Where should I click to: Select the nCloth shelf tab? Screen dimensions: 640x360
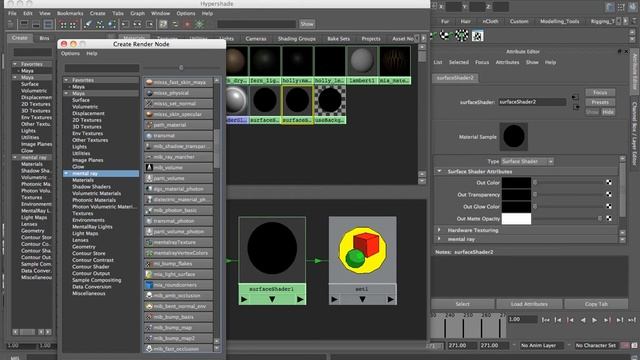pyautogui.click(x=490, y=21)
